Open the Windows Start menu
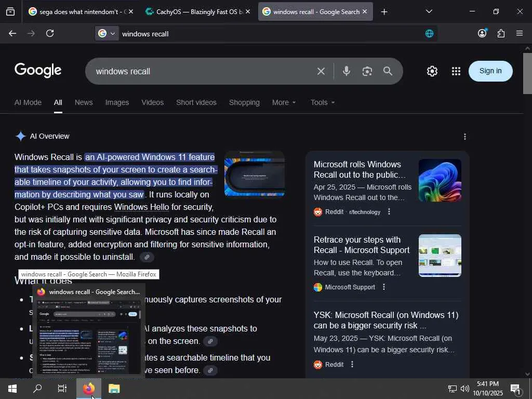The image size is (532, 399). pos(12,389)
